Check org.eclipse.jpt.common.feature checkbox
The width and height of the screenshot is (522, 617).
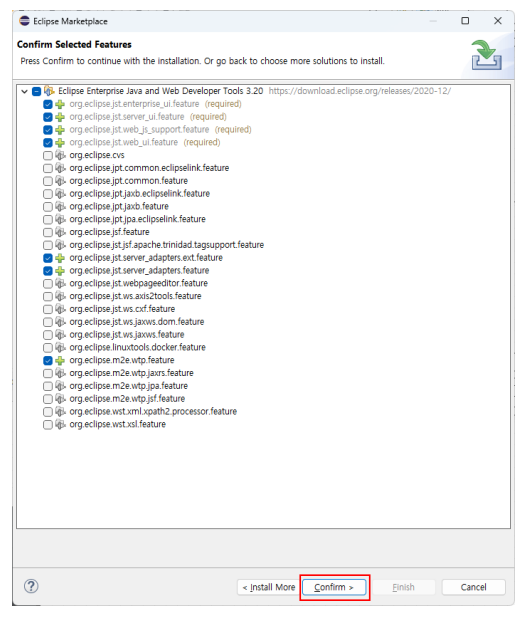coord(48,181)
